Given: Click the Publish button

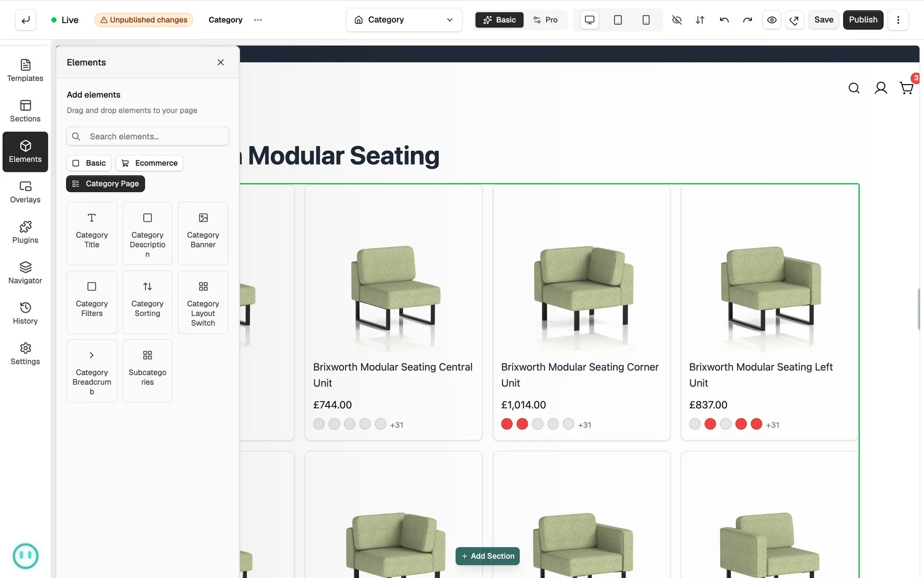Looking at the screenshot, I should tap(863, 20).
